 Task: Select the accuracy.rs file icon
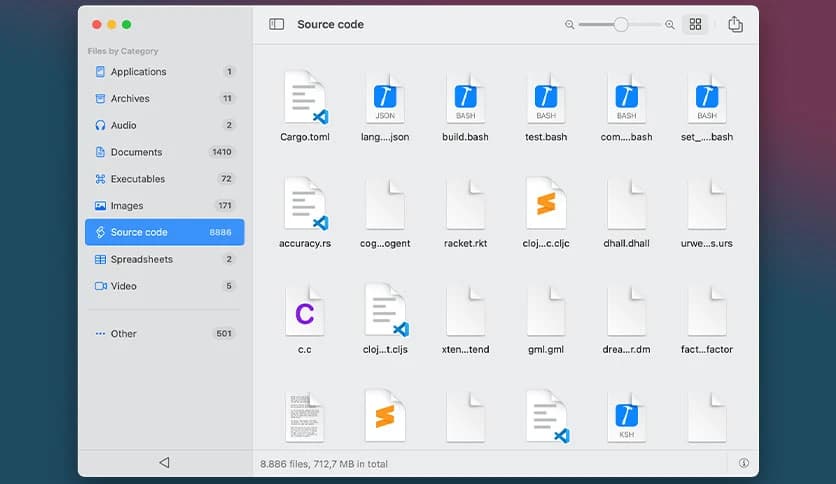(x=305, y=204)
